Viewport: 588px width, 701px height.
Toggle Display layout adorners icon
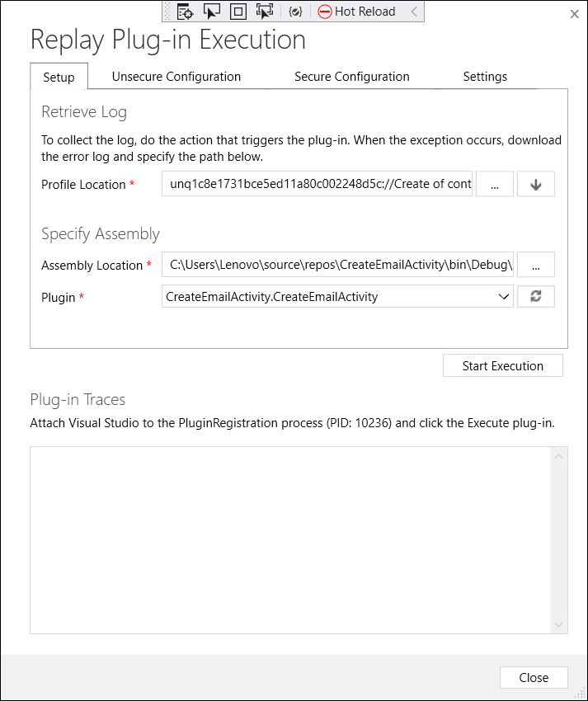pos(238,12)
